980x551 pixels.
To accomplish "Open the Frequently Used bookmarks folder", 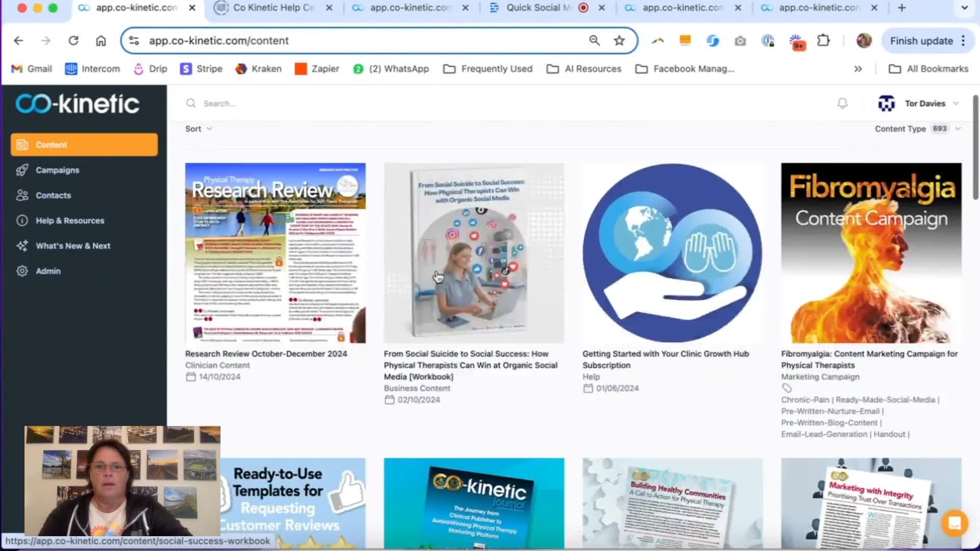I will click(487, 69).
